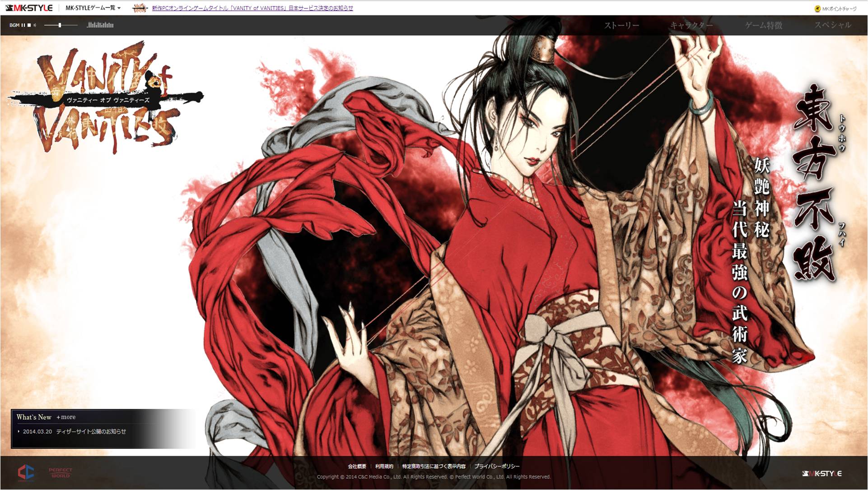Image resolution: width=868 pixels, height=490 pixels.
Task: Open ストーリー menu item
Action: [621, 26]
